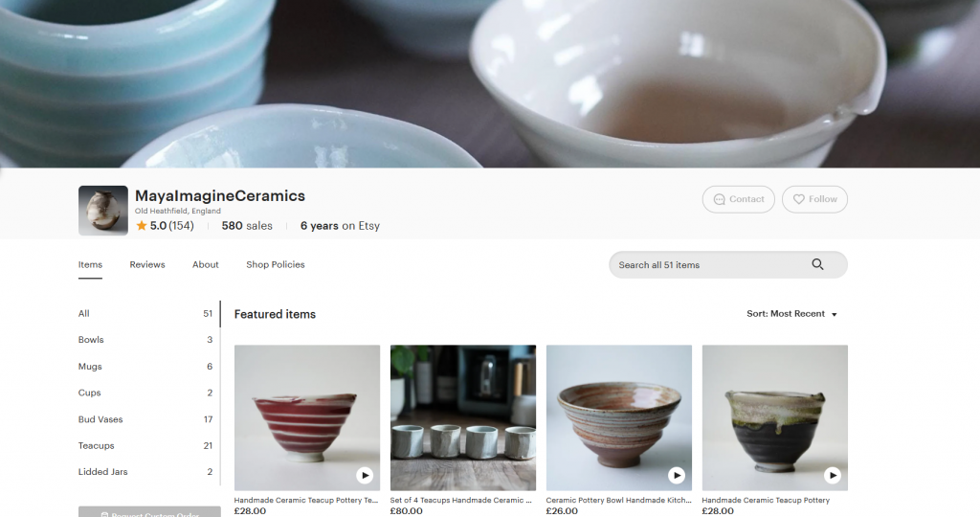Play video on black drip-glaze teacup
This screenshot has width=980, height=517.
pos(833,475)
